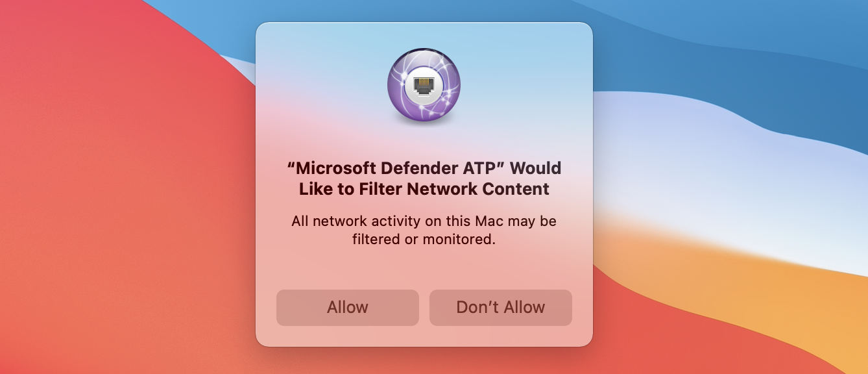Select the word "Would" in the dialog title
The height and width of the screenshot is (374, 868).
(x=536, y=168)
